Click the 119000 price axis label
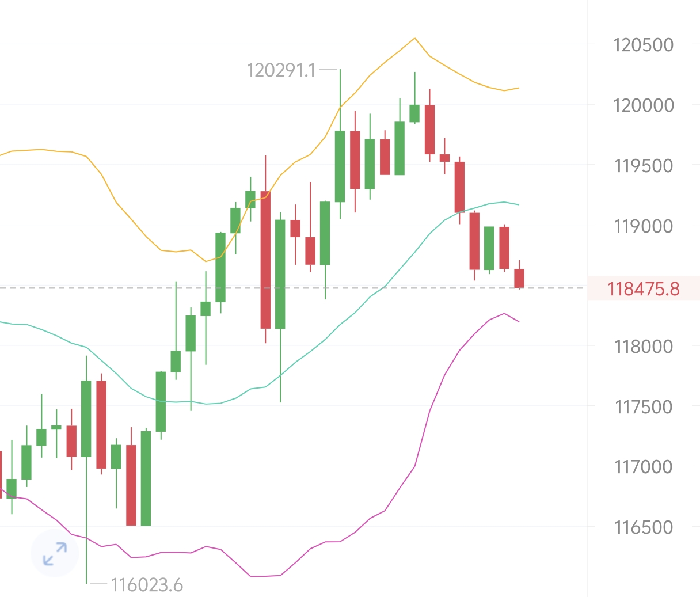This screenshot has height=597, width=700. (x=643, y=226)
